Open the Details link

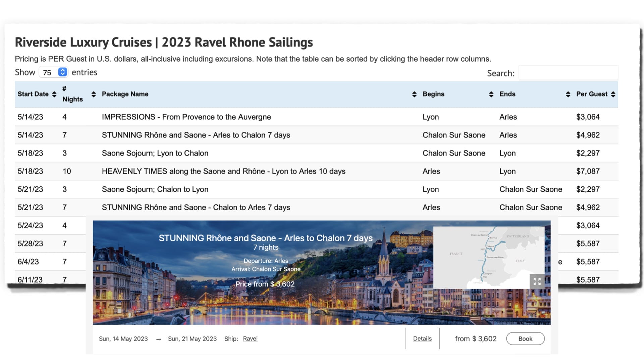pyautogui.click(x=422, y=339)
